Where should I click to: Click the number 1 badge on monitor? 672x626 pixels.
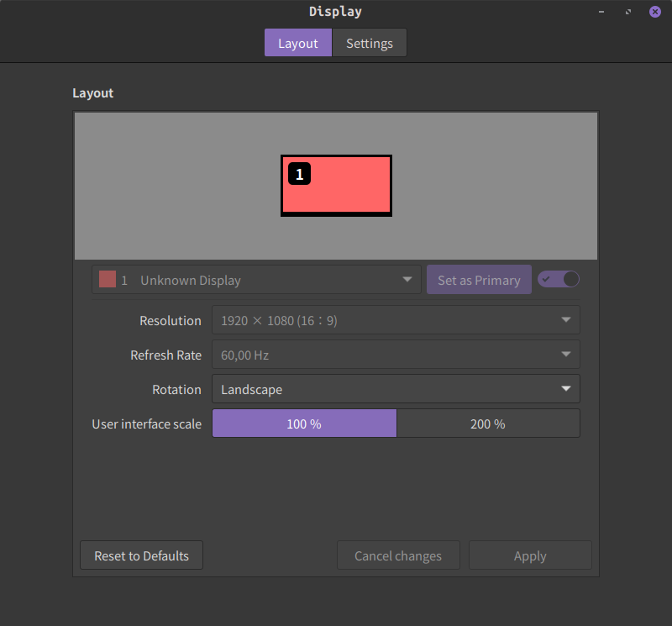pos(299,174)
